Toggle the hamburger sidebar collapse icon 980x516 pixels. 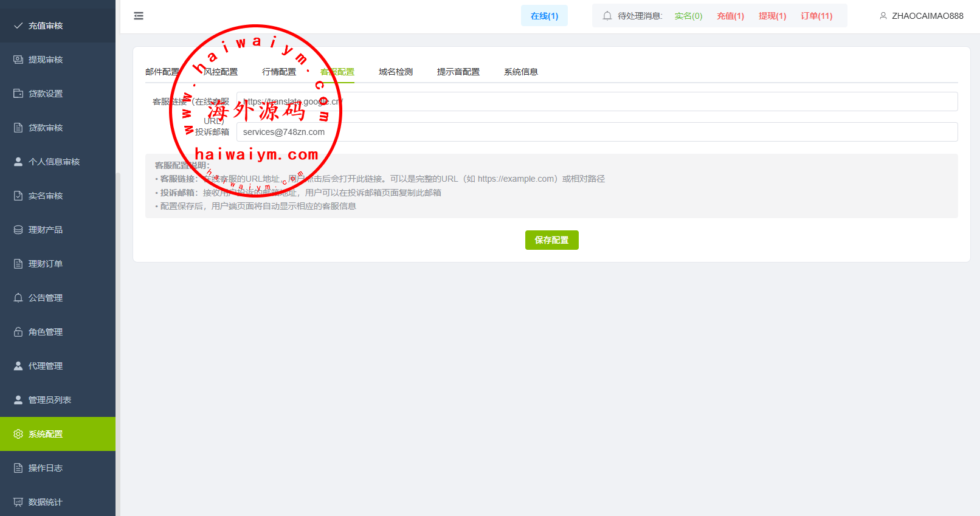coord(139,16)
